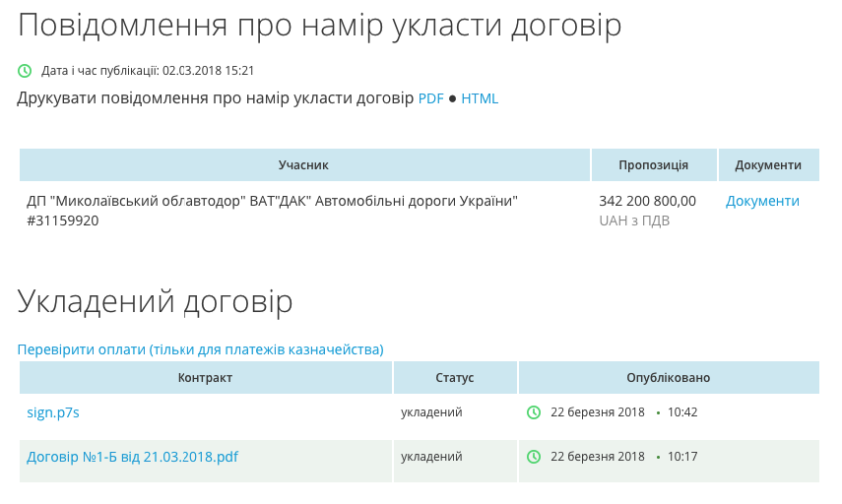842x504 pixels.
Task: Click clock icon in Договір №1-Б row
Action: point(534,457)
